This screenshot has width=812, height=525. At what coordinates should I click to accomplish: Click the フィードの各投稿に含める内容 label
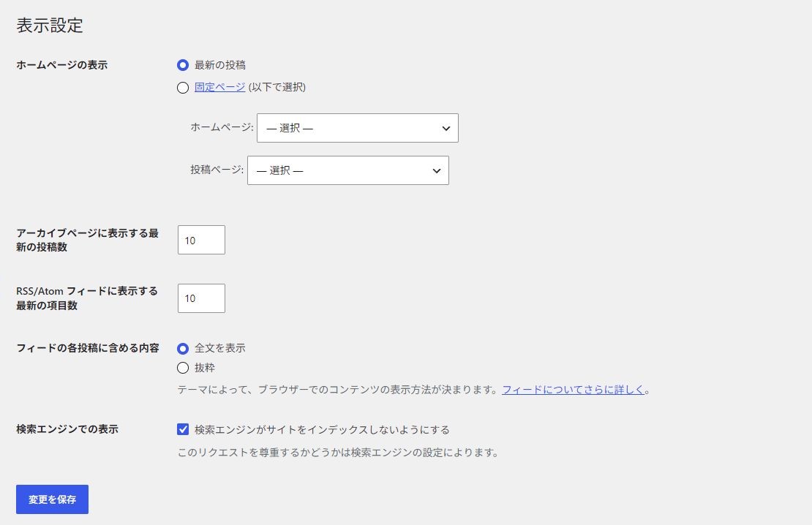point(88,348)
